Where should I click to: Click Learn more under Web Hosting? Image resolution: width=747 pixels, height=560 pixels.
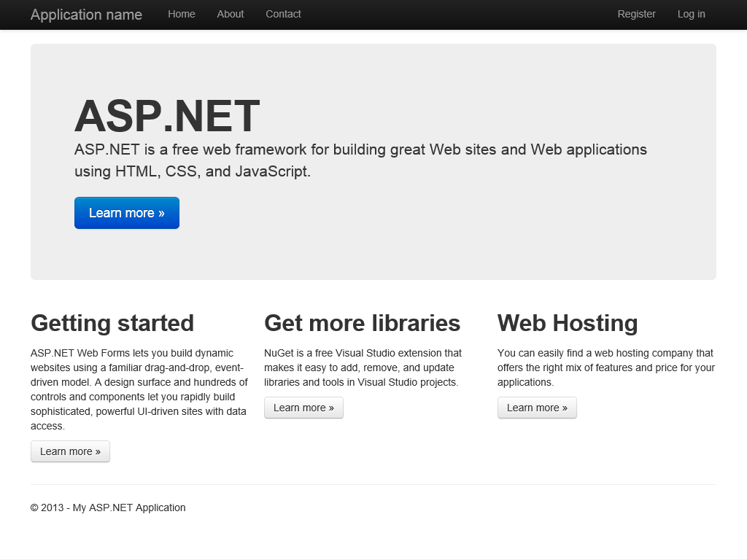[x=537, y=408]
